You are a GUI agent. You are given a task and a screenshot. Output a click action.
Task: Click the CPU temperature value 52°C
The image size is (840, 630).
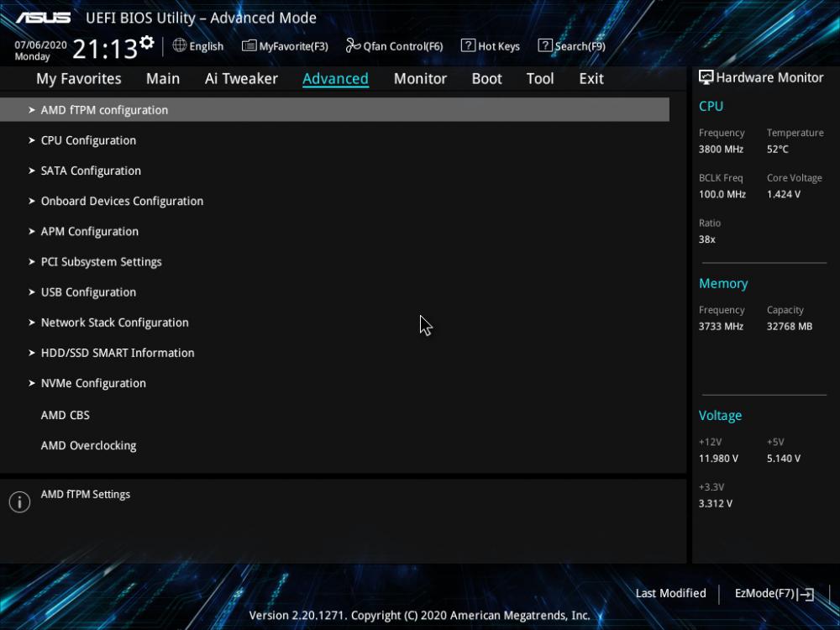[x=777, y=150]
